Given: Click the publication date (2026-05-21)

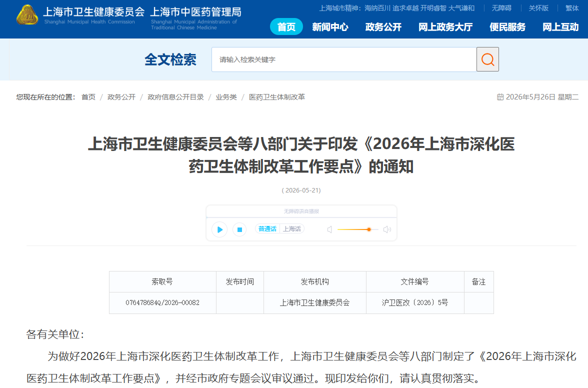Looking at the screenshot, I should click(x=301, y=190).
